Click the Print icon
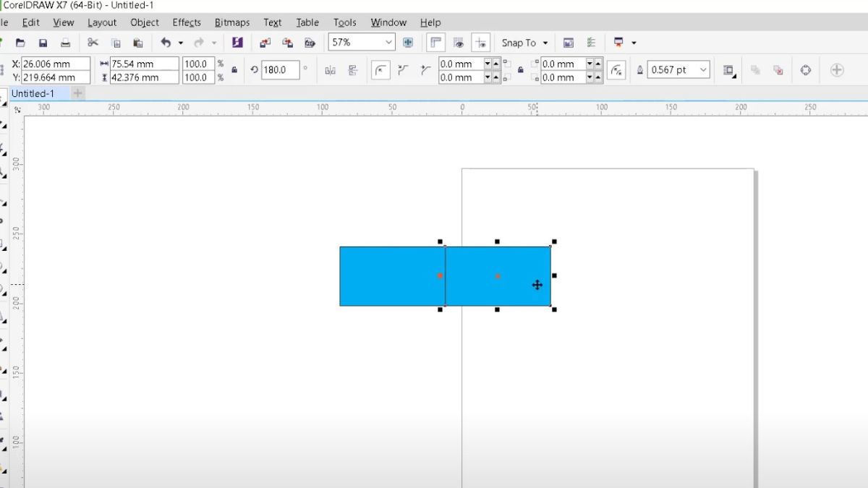The width and height of the screenshot is (868, 488). click(65, 43)
